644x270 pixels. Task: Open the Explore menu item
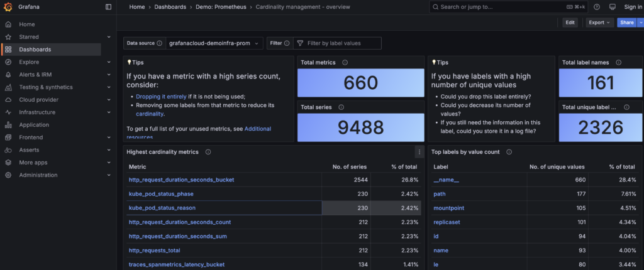tap(29, 62)
